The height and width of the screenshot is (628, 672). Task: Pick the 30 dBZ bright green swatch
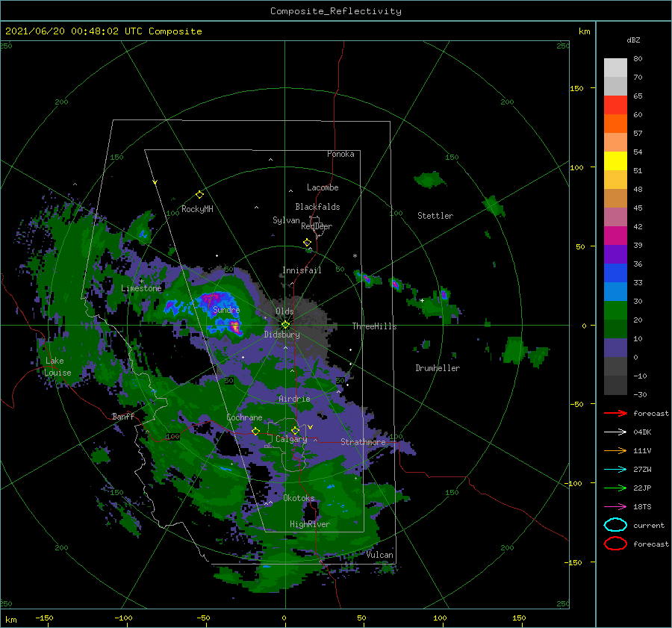pos(615,311)
